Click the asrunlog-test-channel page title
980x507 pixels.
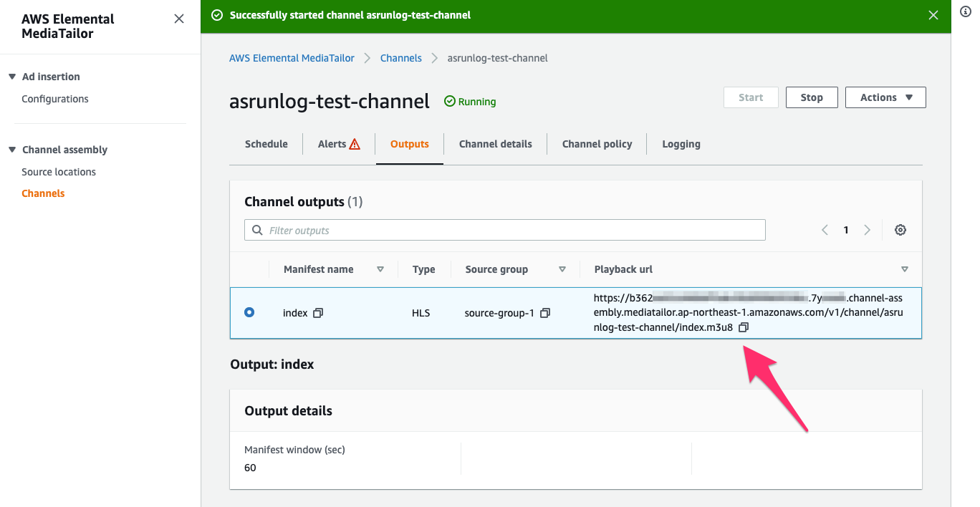click(330, 102)
